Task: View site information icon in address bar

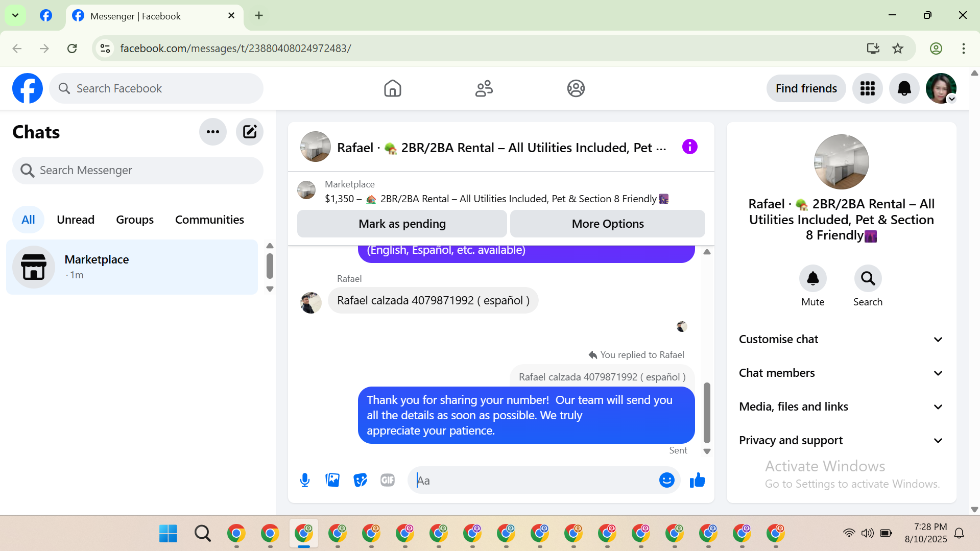Action: [105, 48]
